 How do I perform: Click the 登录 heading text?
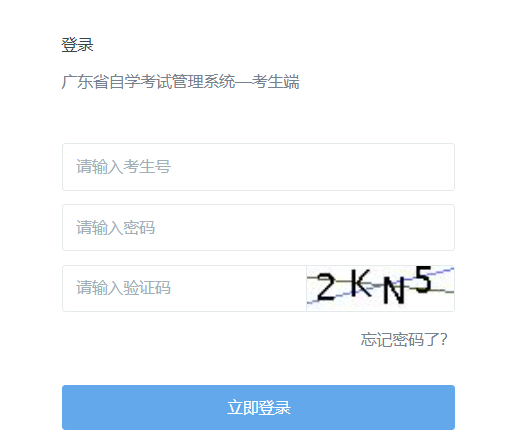(77, 45)
